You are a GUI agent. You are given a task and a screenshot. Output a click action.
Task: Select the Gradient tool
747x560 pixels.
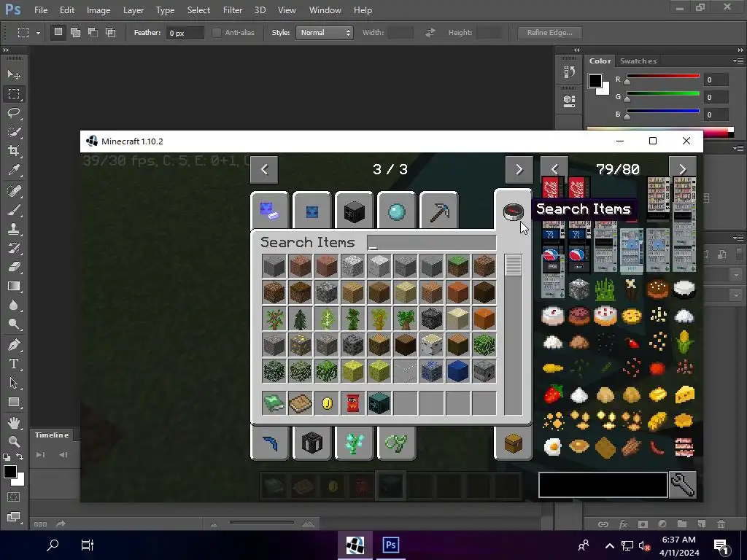tap(14, 286)
